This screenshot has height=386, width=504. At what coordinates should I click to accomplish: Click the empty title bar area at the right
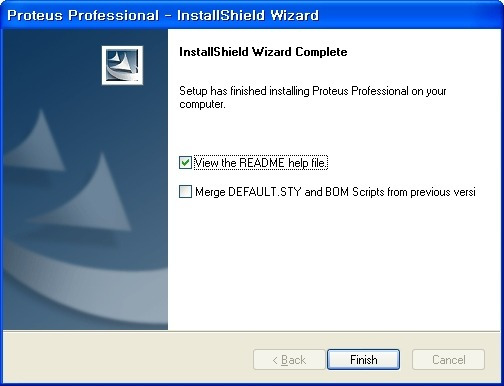tap(410, 15)
